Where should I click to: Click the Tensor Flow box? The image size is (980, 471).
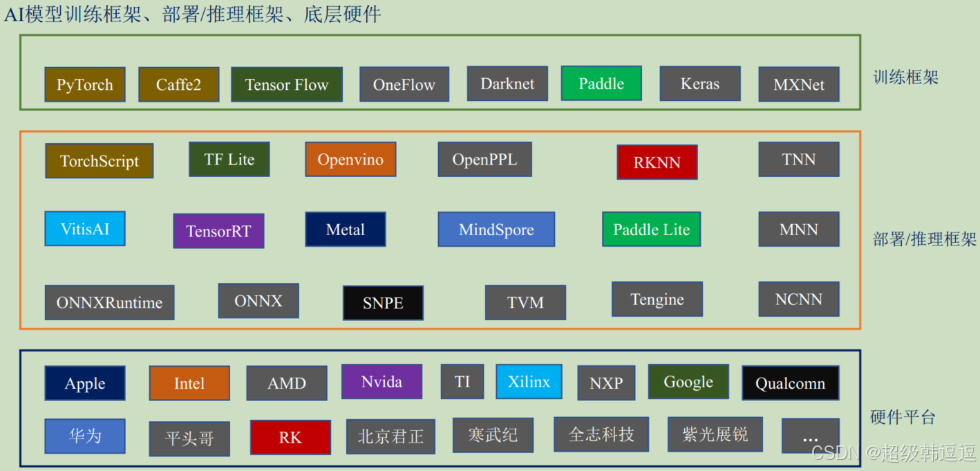point(287,84)
